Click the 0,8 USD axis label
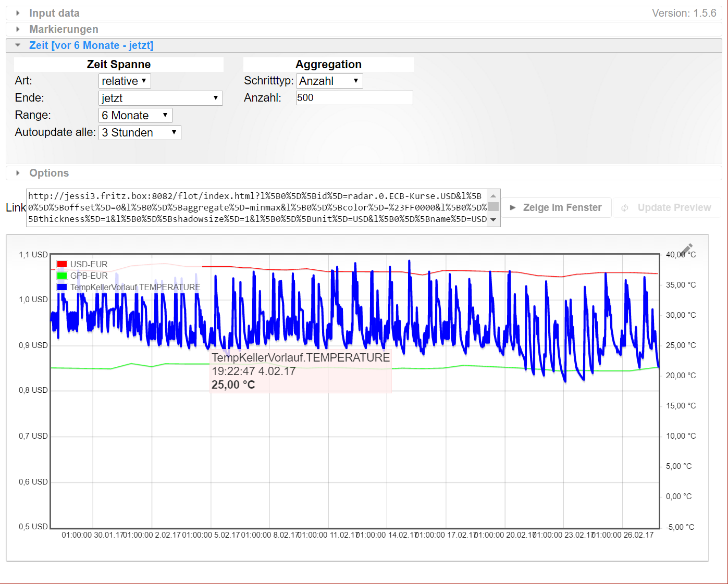The height and width of the screenshot is (584, 728). [x=33, y=390]
